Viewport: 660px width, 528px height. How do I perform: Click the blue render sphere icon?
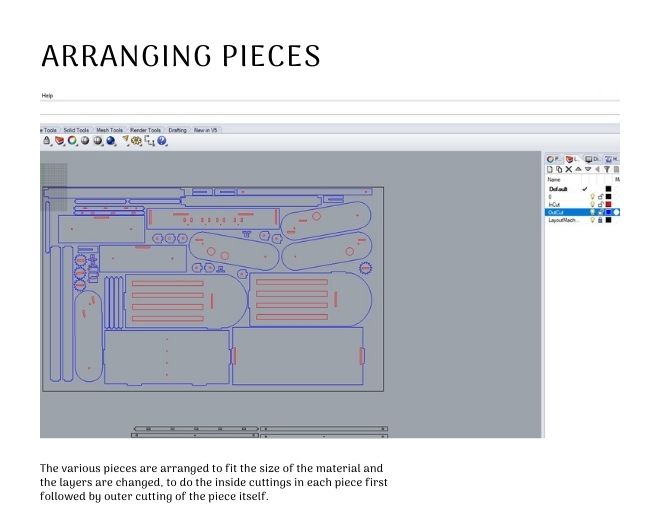click(x=111, y=141)
